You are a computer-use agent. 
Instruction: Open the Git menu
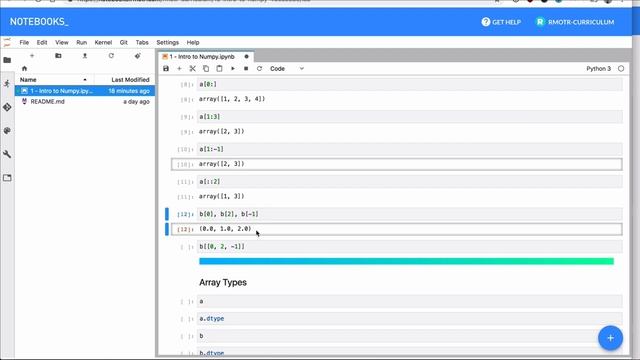(x=124, y=42)
